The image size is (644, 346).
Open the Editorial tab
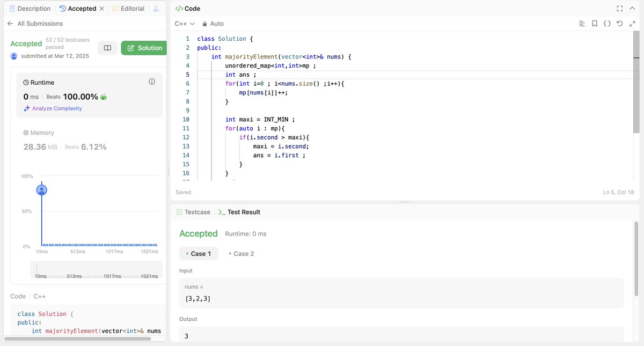(x=128, y=9)
